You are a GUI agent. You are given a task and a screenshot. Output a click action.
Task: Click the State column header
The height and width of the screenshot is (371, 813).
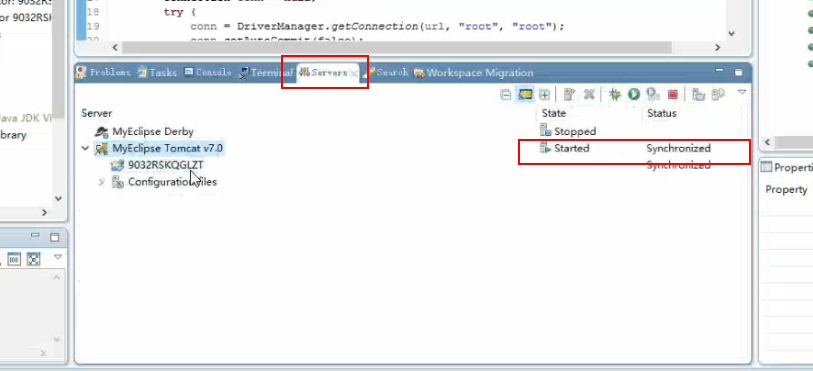point(554,112)
